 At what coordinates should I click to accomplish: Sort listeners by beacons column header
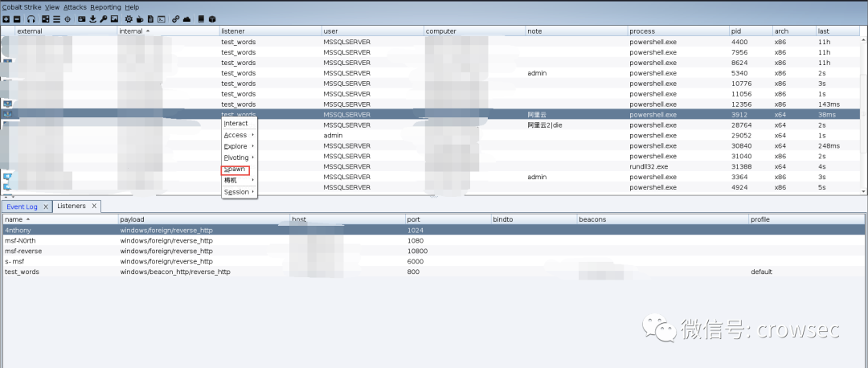click(x=662, y=219)
